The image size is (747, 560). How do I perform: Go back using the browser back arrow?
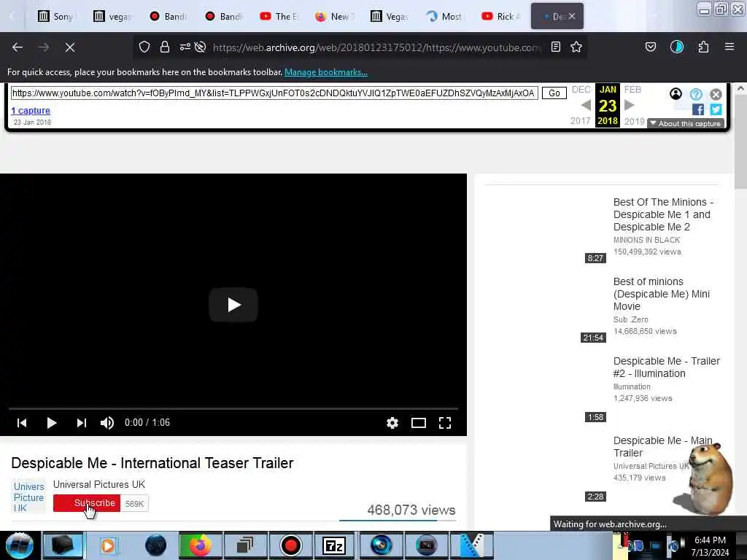[x=18, y=47]
